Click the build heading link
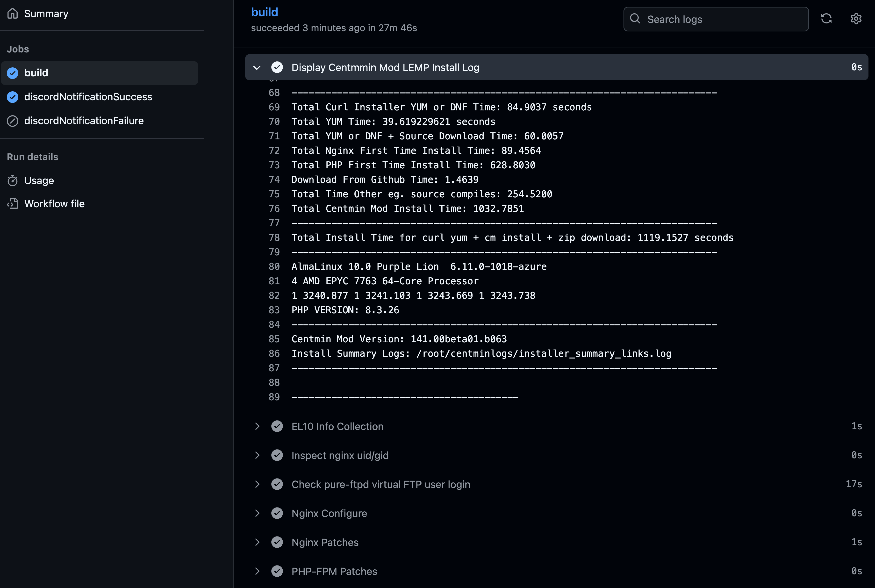This screenshot has width=875, height=588. [x=265, y=12]
